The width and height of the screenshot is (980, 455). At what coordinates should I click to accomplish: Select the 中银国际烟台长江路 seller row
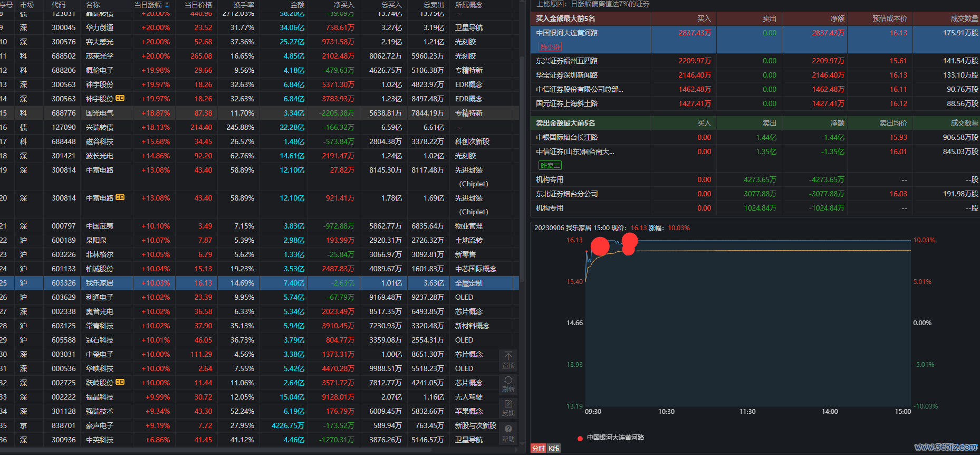(755, 137)
